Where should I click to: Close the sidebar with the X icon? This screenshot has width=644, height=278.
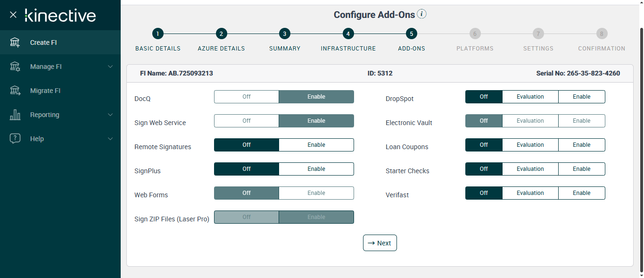pos(13,15)
